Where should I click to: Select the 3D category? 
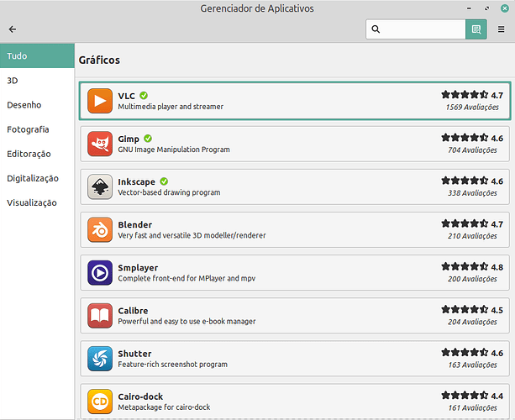point(37,81)
